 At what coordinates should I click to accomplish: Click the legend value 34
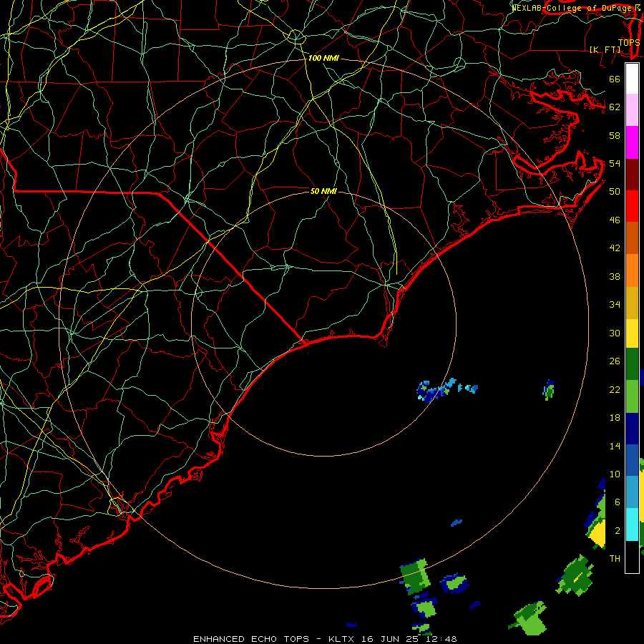[x=615, y=304]
